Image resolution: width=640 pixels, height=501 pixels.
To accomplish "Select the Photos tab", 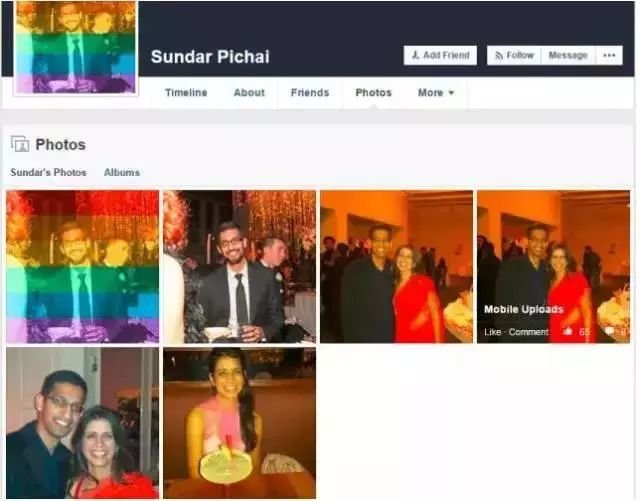I will [373, 93].
